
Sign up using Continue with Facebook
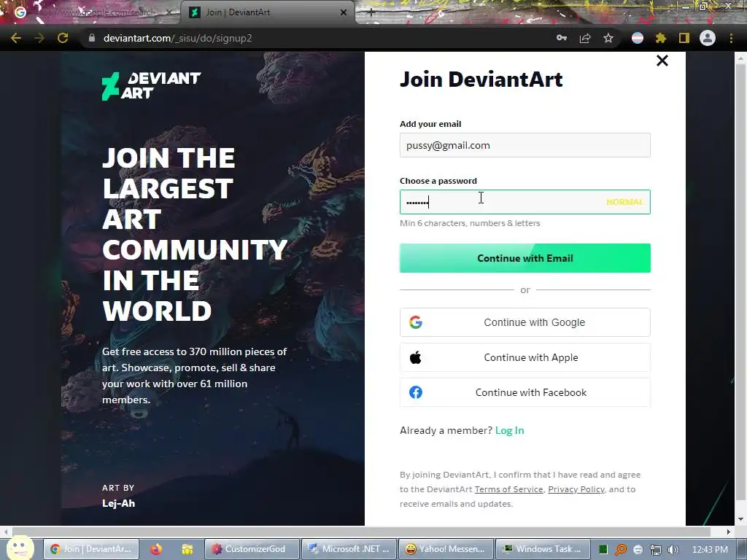(525, 392)
